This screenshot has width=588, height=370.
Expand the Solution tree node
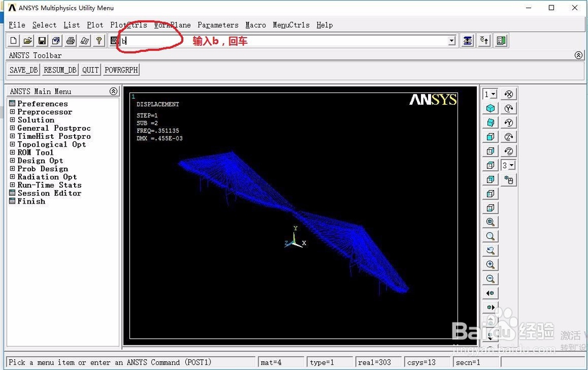12,120
